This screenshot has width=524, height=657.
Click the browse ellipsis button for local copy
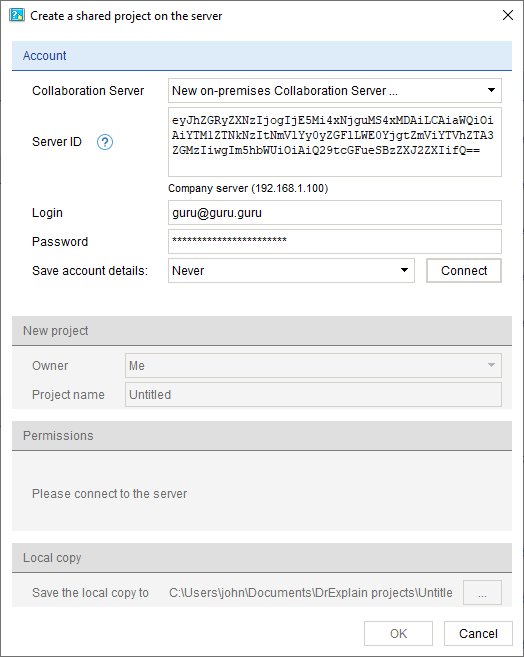[x=482, y=593]
